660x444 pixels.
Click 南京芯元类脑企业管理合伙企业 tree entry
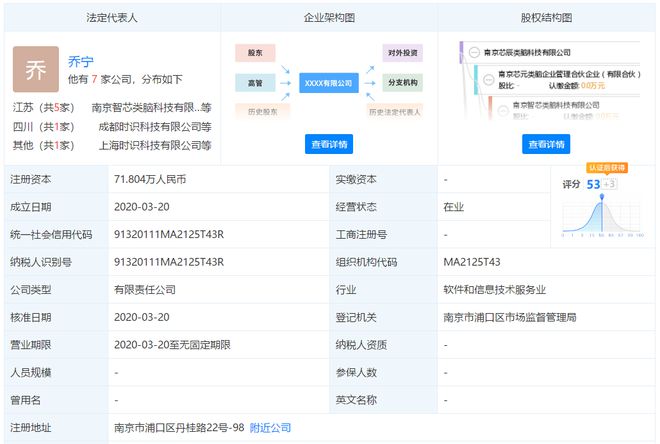click(x=569, y=74)
